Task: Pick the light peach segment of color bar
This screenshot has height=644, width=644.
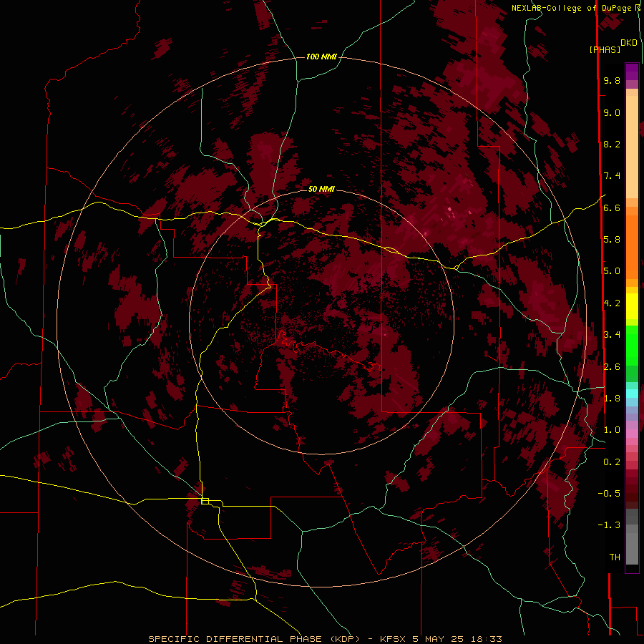Action: 632,148
